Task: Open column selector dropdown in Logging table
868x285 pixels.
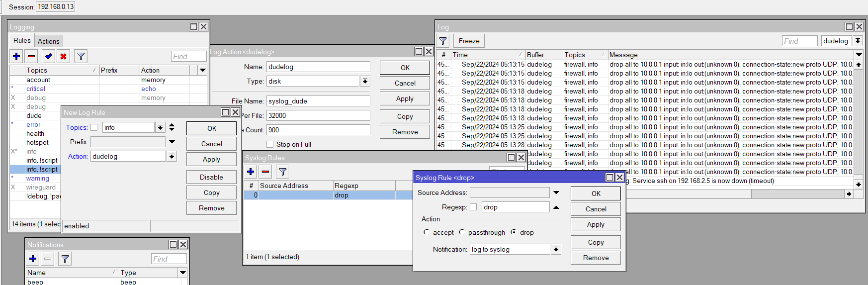Action: (x=202, y=70)
